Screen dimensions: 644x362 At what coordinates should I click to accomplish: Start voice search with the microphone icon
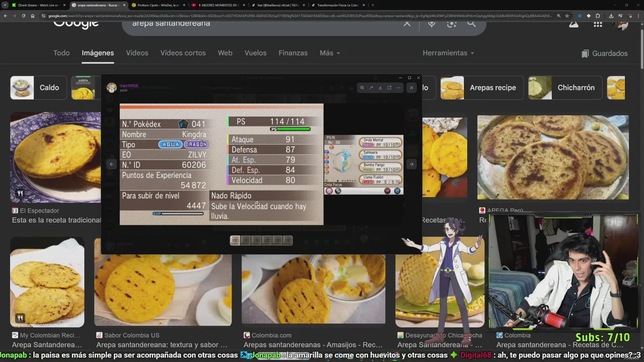432,23
